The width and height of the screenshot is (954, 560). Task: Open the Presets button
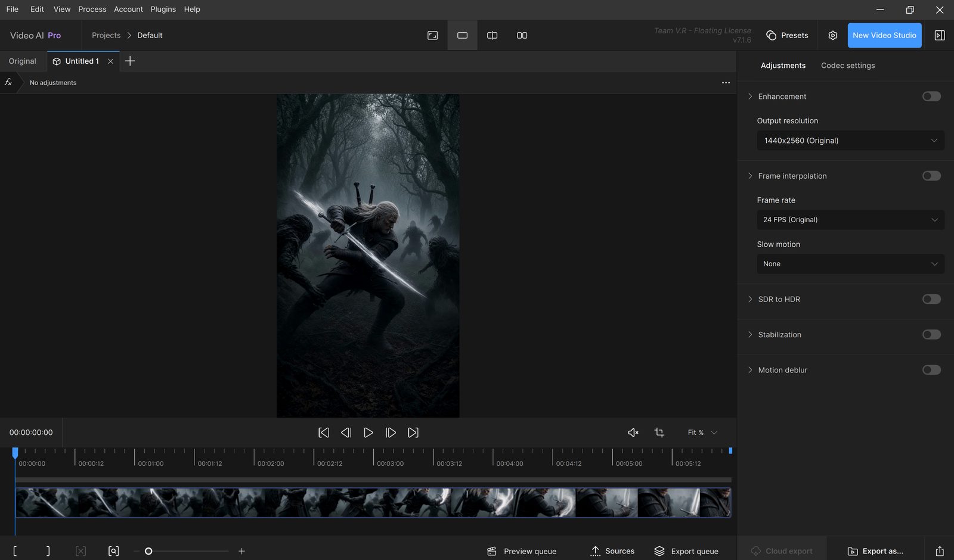point(787,35)
